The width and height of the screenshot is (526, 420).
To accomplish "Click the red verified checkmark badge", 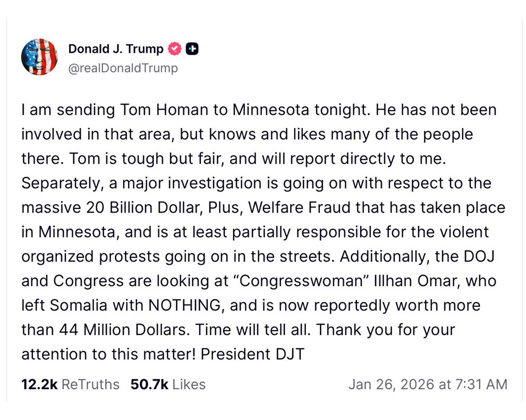I will (175, 49).
